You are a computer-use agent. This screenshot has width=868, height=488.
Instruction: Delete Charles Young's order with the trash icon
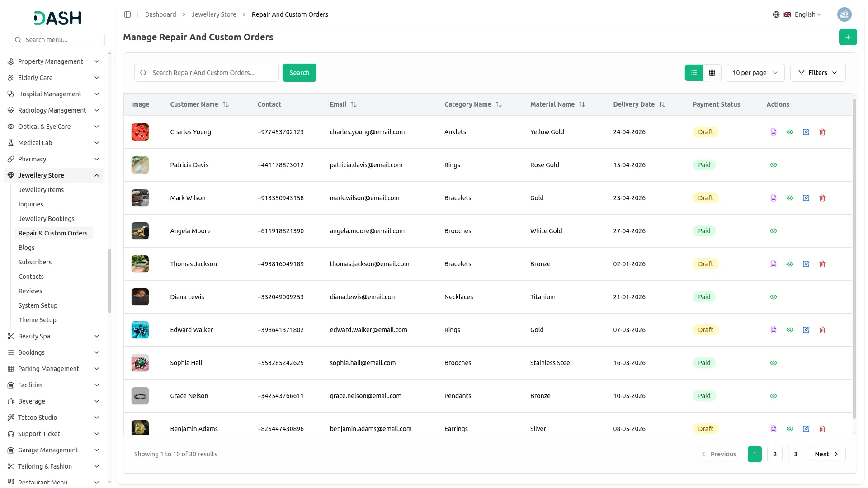pyautogui.click(x=822, y=132)
